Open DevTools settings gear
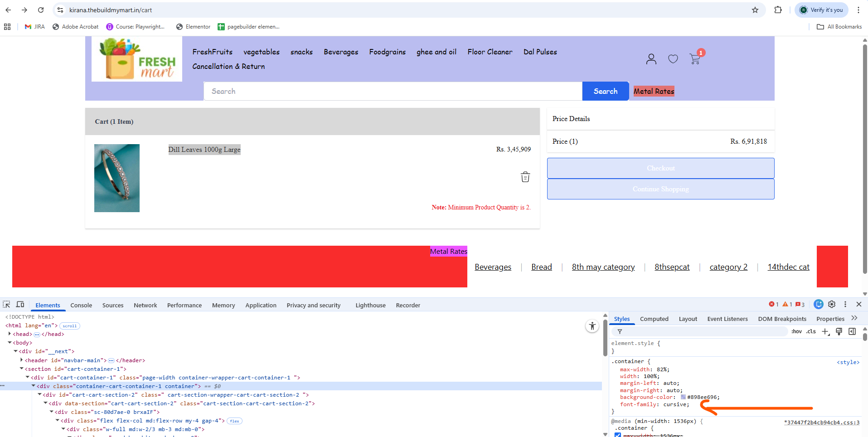 click(832, 304)
